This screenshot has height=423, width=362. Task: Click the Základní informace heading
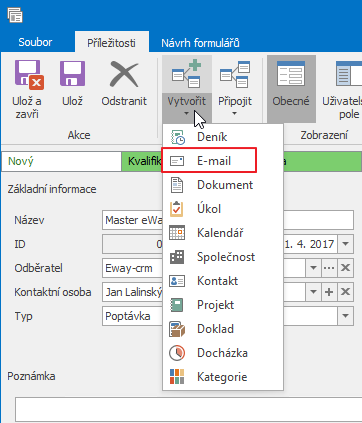pos(52,189)
